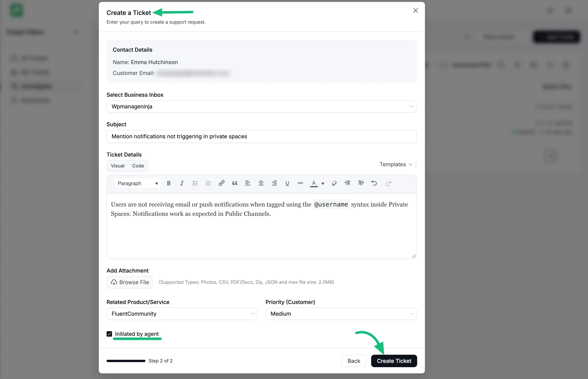Align the text to center
Image resolution: width=588 pixels, height=379 pixels.
click(x=261, y=183)
